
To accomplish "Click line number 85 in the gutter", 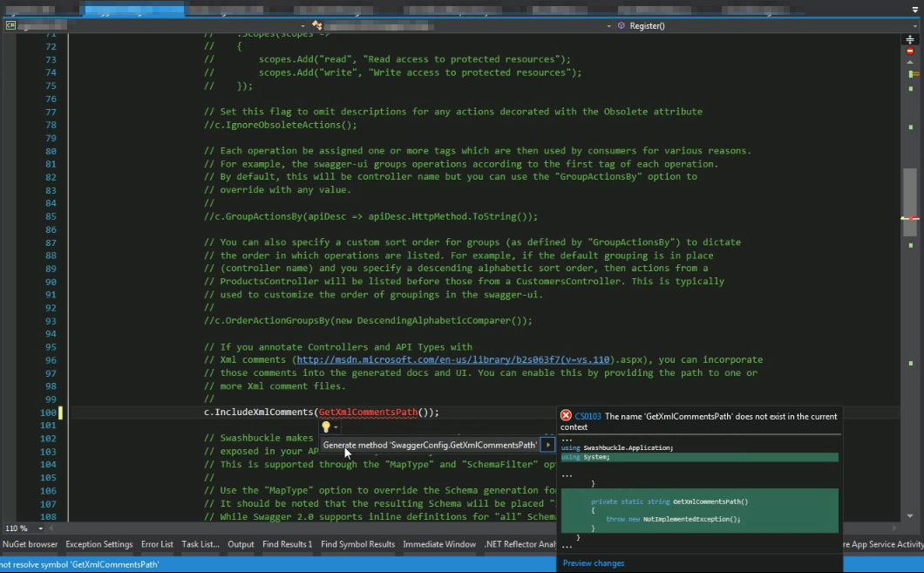I will pos(51,216).
